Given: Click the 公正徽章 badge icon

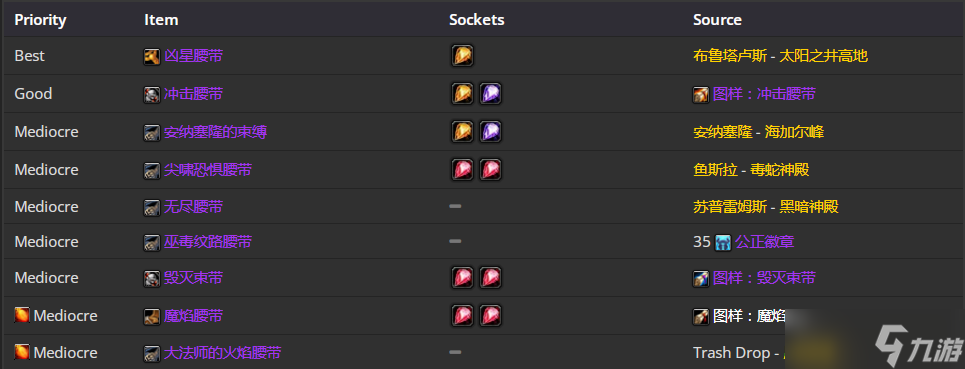Looking at the screenshot, I should pyautogui.click(x=723, y=242).
